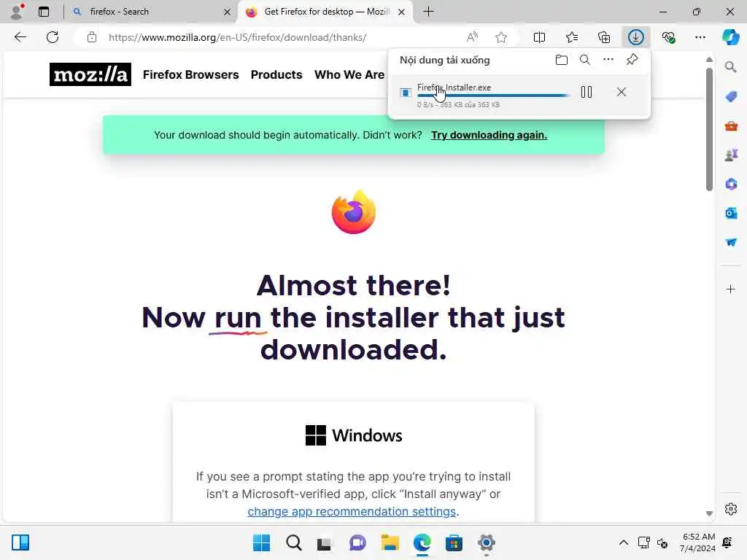Cancel the Firefox Installer.exe download
The image size is (747, 560).
click(622, 92)
